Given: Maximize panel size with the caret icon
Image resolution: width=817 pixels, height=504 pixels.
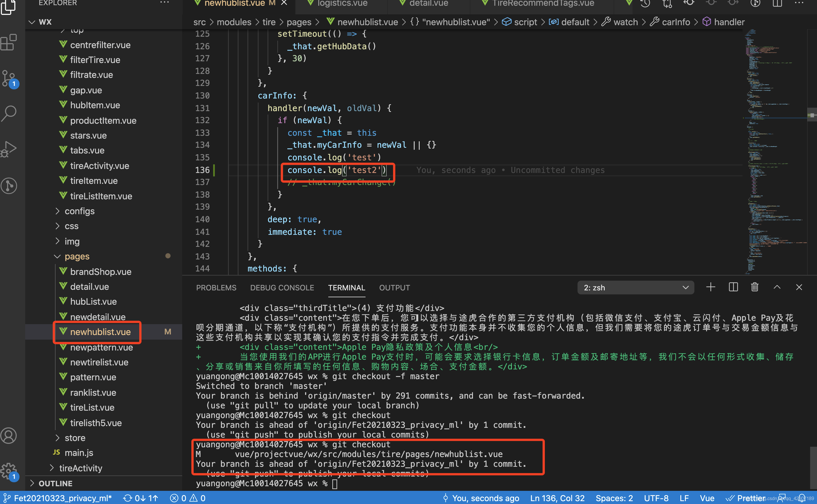Looking at the screenshot, I should (777, 287).
